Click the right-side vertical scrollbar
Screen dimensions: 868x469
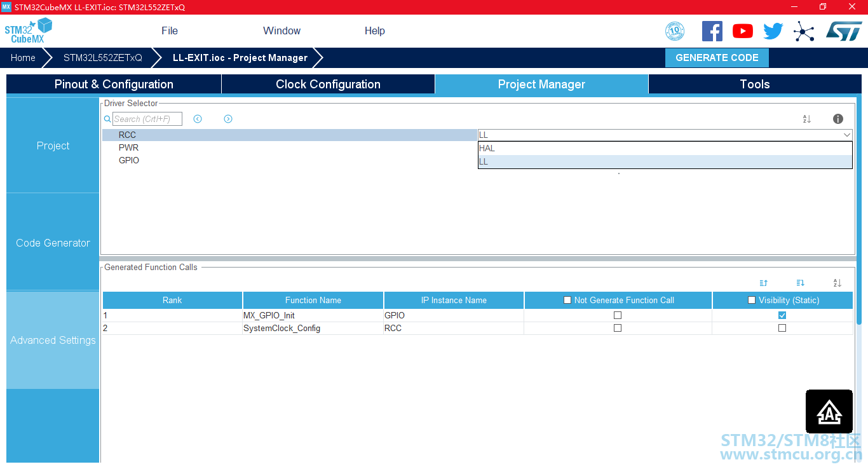858,211
